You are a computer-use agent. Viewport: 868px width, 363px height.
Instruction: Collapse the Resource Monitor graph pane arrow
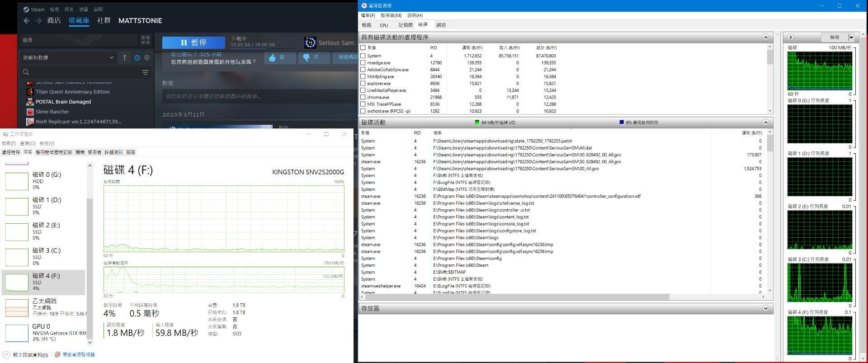791,37
